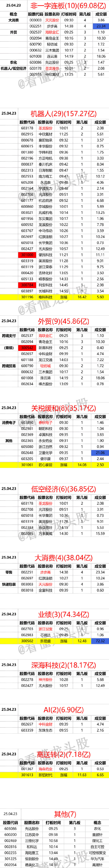Image resolution: width=109 pixels, height=868 pixels.
Task: Select stock name 匠心家居 in yellow row
Action: point(45,465)
